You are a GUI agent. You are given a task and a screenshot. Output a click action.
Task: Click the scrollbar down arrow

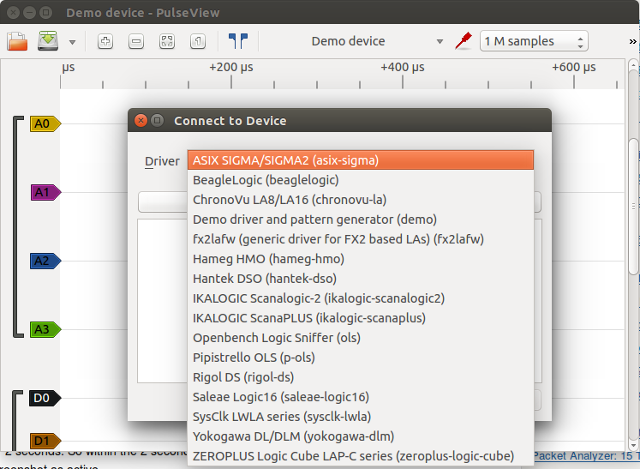coord(633,445)
